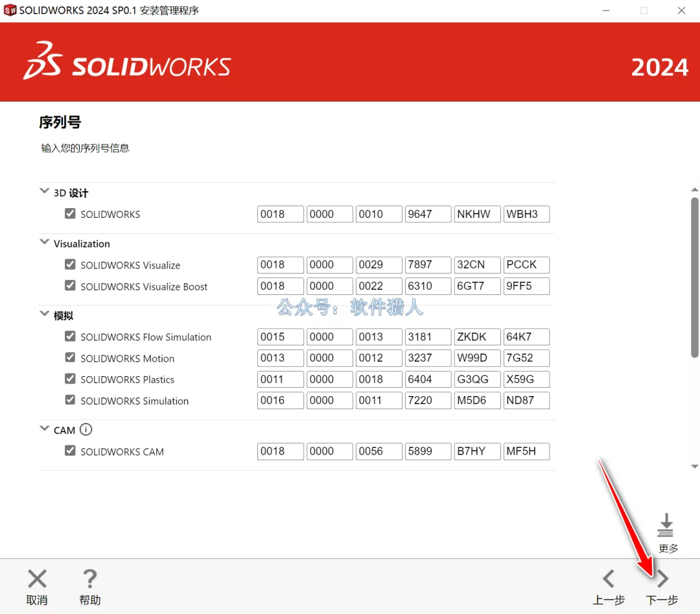Click Visualize serial field 0029

tap(379, 265)
